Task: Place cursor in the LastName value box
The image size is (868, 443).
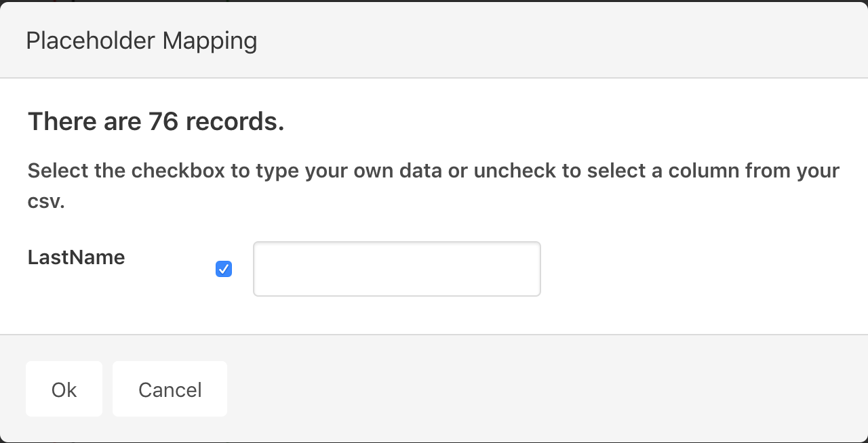Action: point(397,269)
